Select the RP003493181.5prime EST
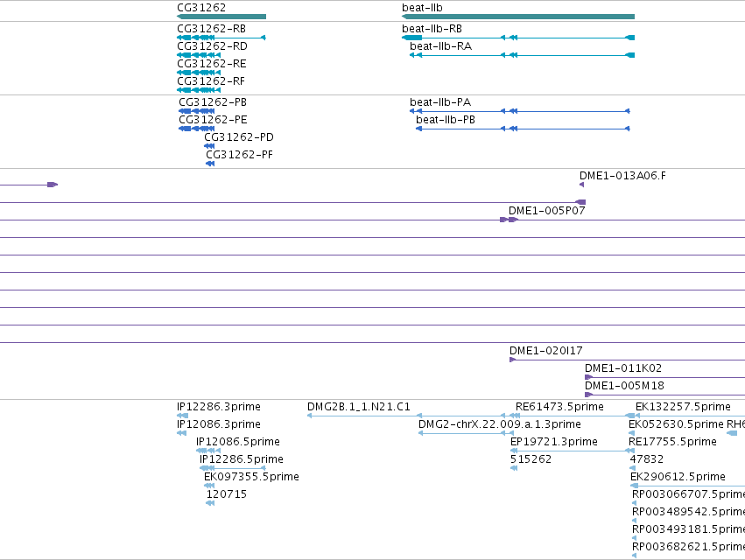The height and width of the screenshot is (560, 745). pyautogui.click(x=688, y=530)
